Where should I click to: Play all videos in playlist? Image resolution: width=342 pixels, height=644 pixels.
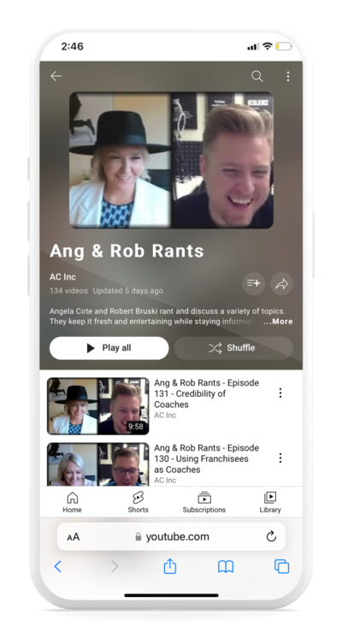pyautogui.click(x=109, y=348)
